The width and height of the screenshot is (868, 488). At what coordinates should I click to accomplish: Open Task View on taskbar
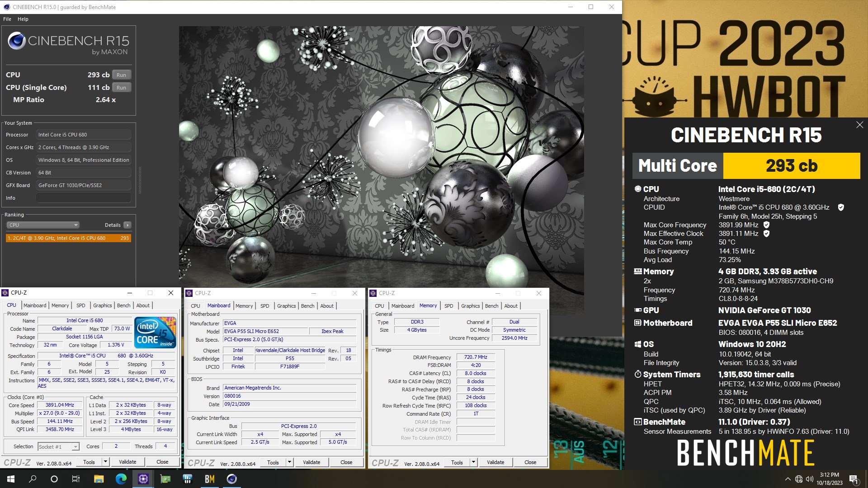point(76,479)
